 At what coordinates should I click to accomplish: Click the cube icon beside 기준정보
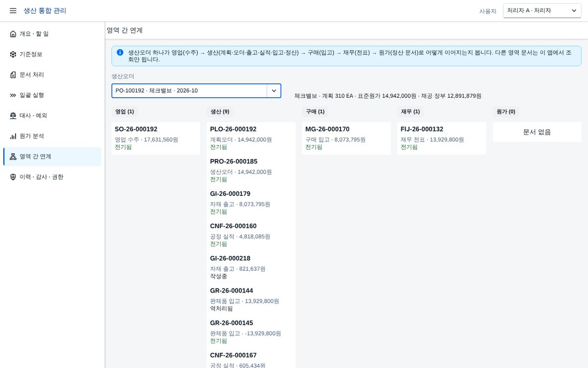coord(13,54)
